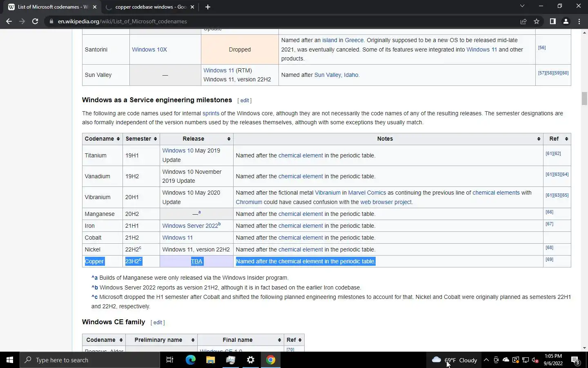Open the sprints link
Screen dimensions: 588x368
pos(211,113)
